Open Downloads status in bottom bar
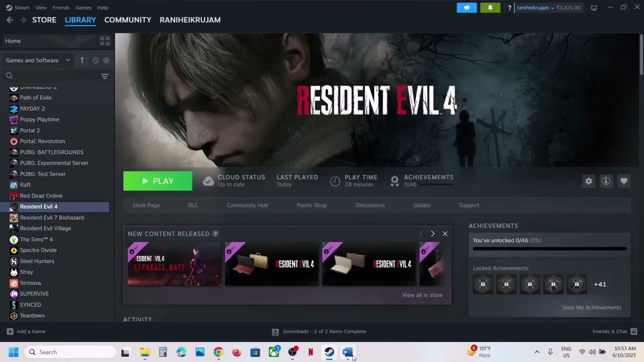This screenshot has width=644, height=362. pyautogui.click(x=319, y=331)
